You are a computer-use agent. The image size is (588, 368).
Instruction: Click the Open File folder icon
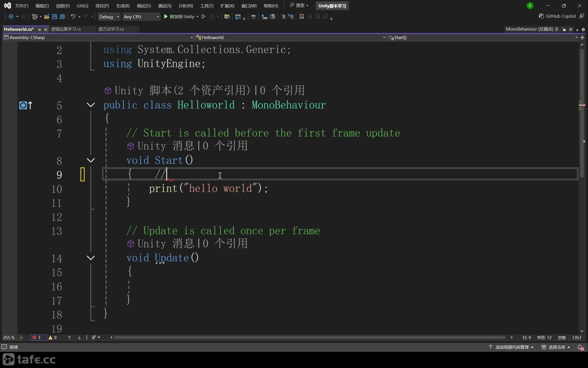(x=47, y=17)
